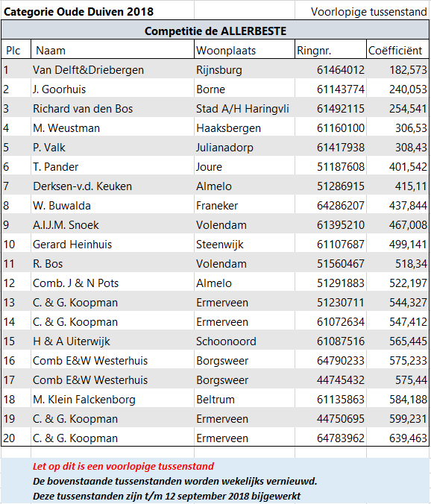Select ring number 61492115

pyautogui.click(x=341, y=108)
